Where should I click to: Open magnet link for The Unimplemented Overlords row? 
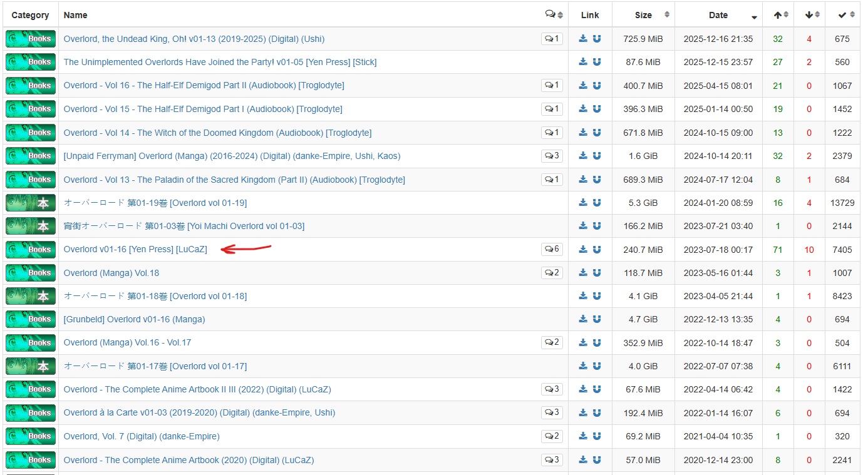[597, 62]
